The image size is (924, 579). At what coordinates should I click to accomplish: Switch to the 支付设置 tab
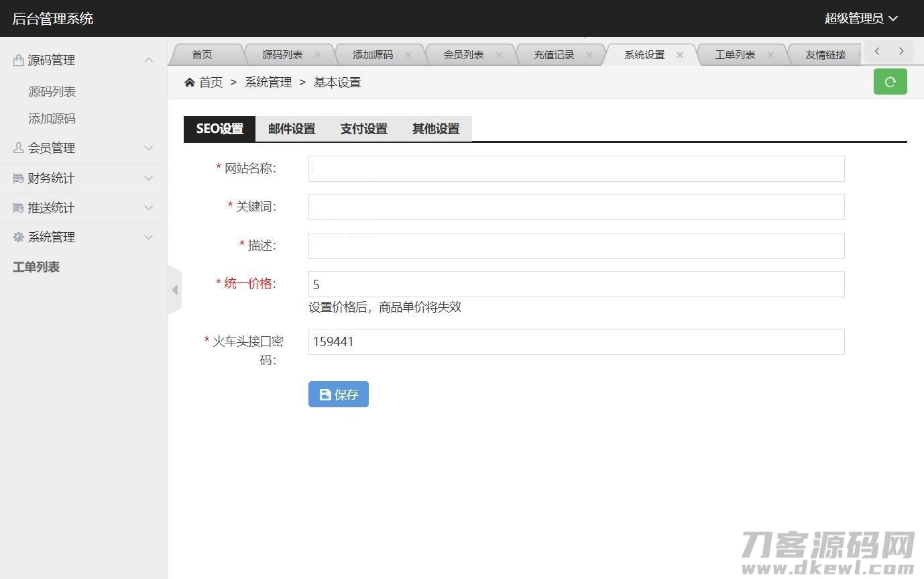tap(363, 129)
